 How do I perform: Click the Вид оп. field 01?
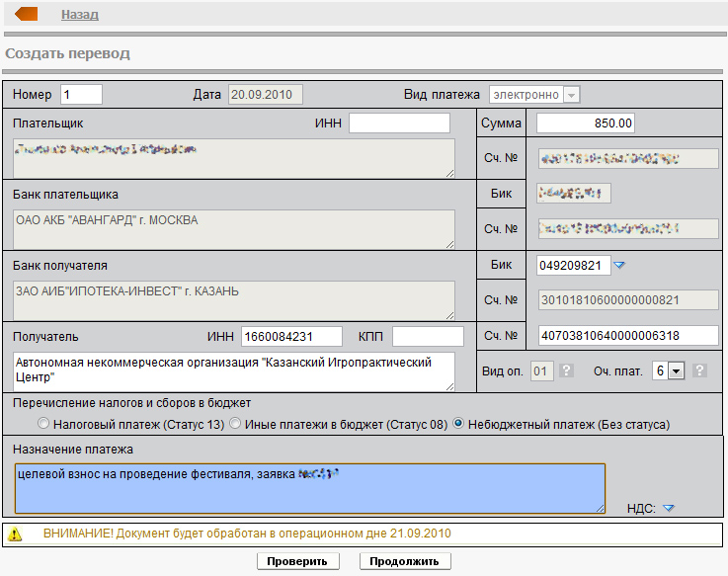[x=542, y=371]
